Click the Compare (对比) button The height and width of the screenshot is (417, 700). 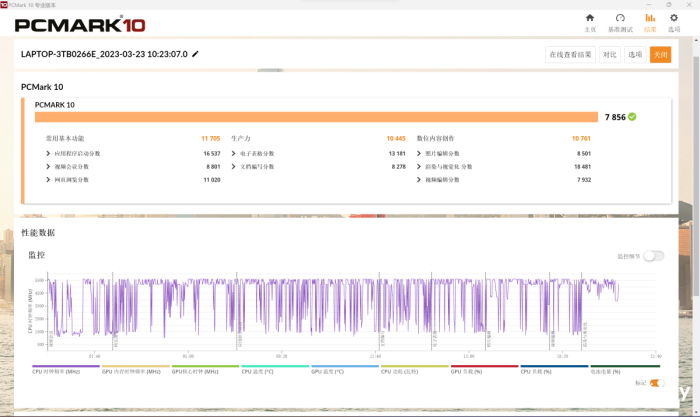[609, 55]
